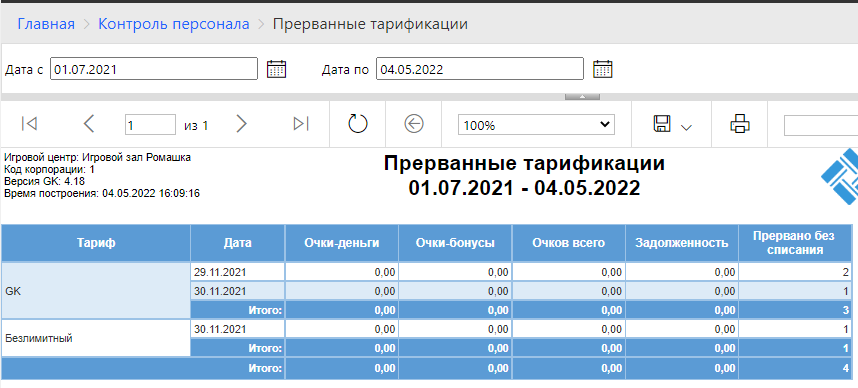The image size is (858, 388).
Task: Click 'Прерванные тарификации' breadcrumb text
Action: (x=370, y=24)
